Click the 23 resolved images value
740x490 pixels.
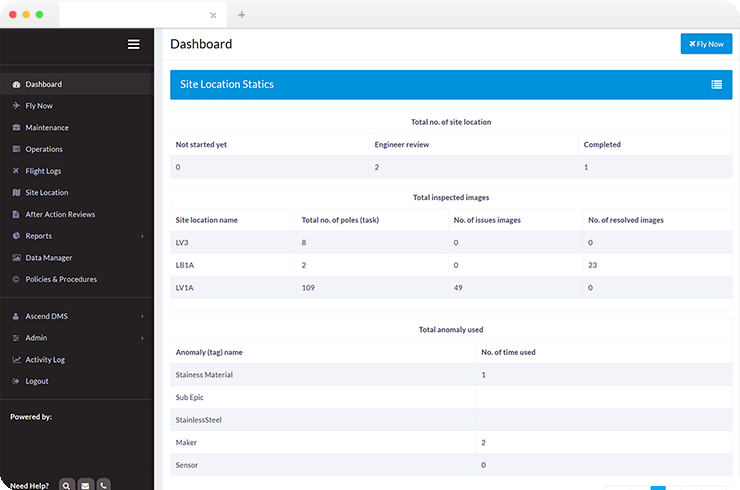click(x=593, y=265)
